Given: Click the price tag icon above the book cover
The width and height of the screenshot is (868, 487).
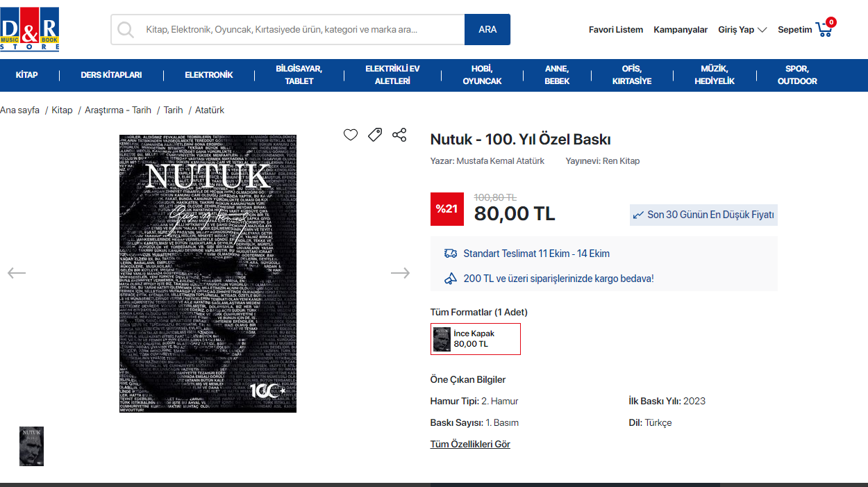Looking at the screenshot, I should (375, 135).
